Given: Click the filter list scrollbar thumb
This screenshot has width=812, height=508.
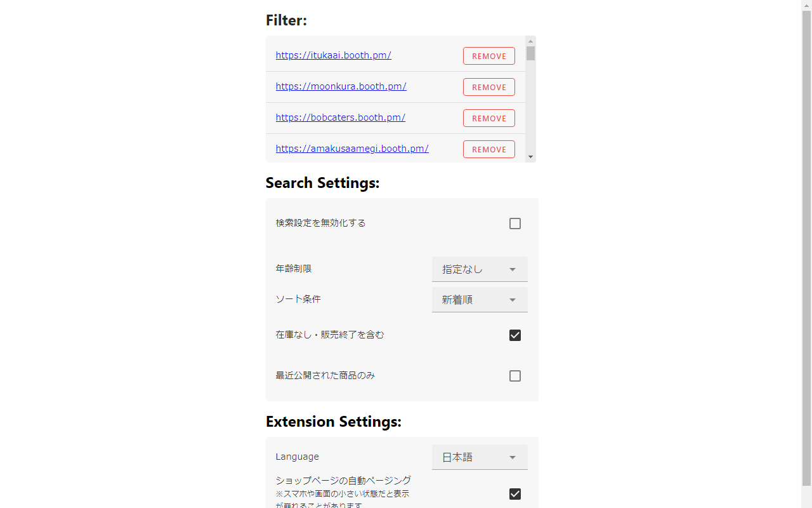Looking at the screenshot, I should pos(531,53).
